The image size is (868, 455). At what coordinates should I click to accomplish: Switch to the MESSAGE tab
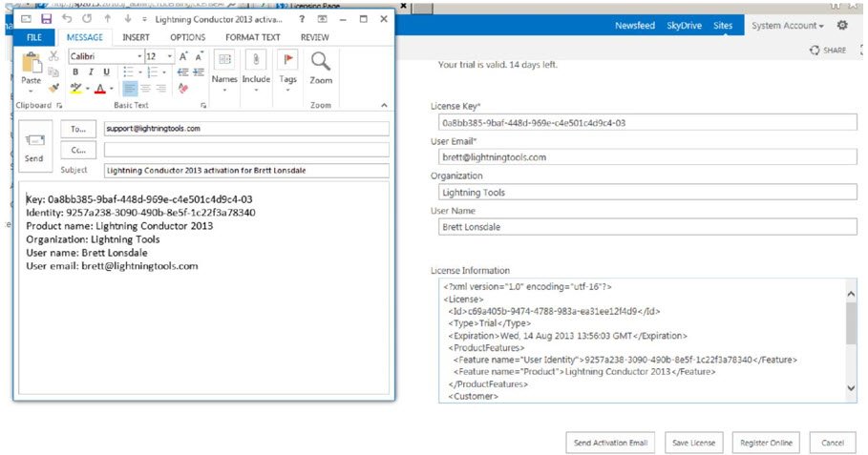85,37
